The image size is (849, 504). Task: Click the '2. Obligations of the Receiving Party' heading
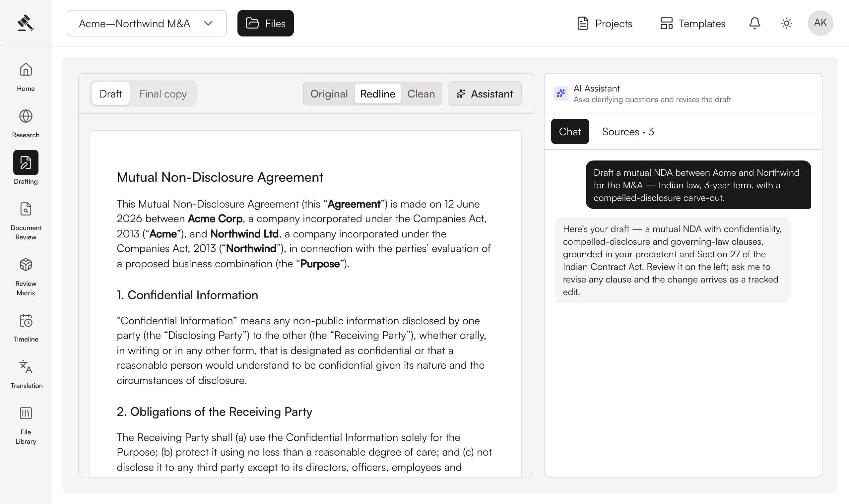pyautogui.click(x=214, y=411)
